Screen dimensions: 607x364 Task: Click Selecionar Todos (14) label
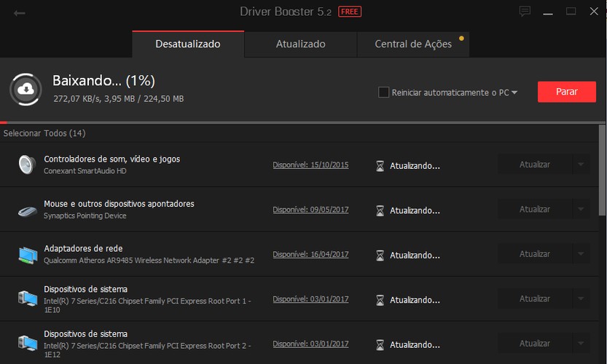click(x=44, y=133)
